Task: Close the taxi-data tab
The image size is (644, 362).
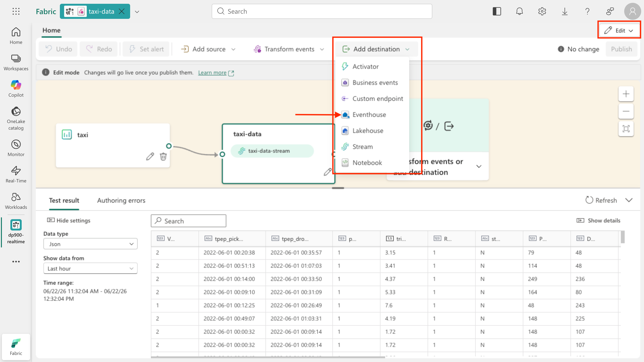Action: [x=122, y=11]
